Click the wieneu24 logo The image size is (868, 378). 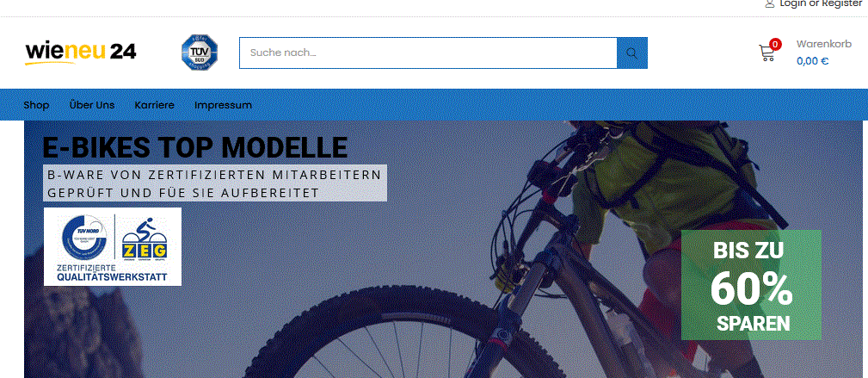[80, 53]
